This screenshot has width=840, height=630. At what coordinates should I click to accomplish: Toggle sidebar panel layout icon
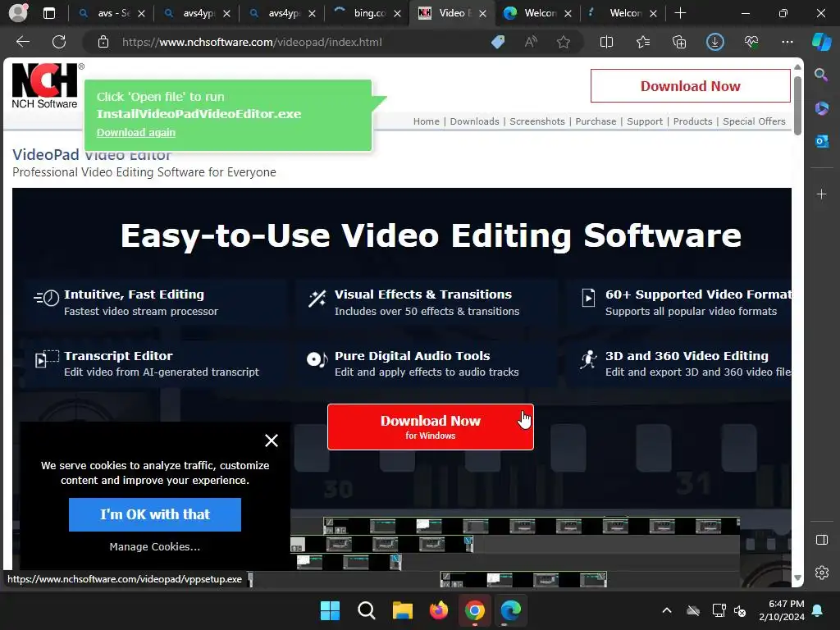(x=821, y=540)
